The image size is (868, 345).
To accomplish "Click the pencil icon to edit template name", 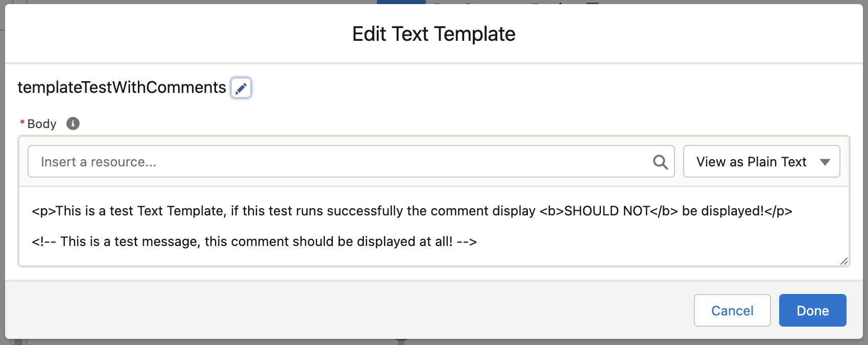I will tap(241, 88).
